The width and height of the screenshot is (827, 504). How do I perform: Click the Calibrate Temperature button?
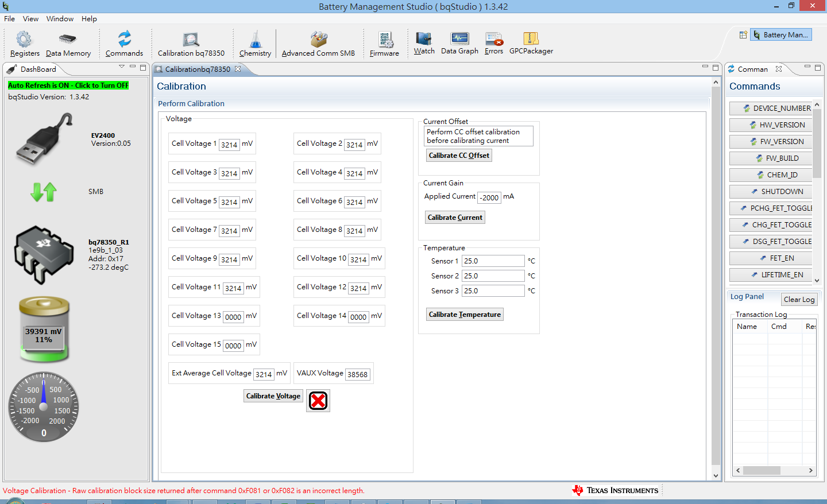tap(465, 315)
